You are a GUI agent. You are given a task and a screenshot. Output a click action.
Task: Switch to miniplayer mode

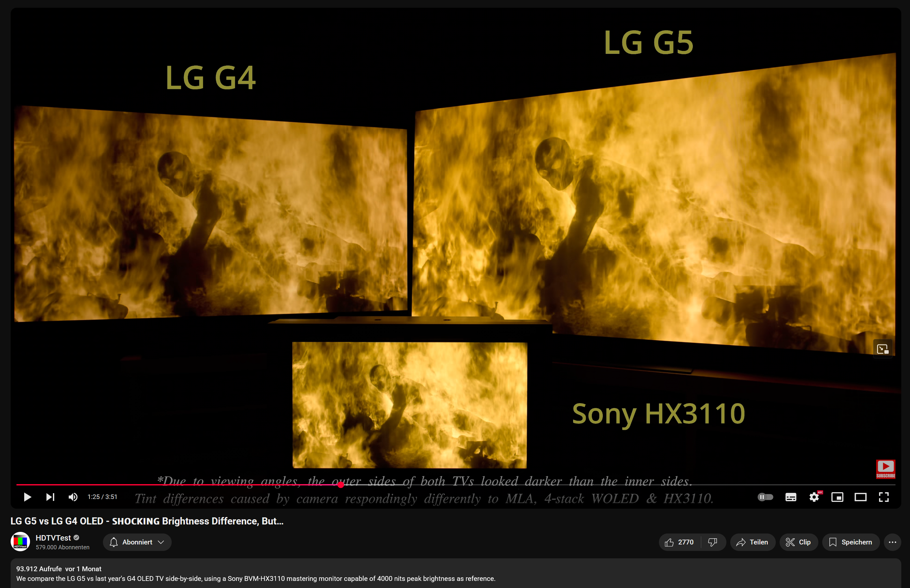click(x=837, y=497)
